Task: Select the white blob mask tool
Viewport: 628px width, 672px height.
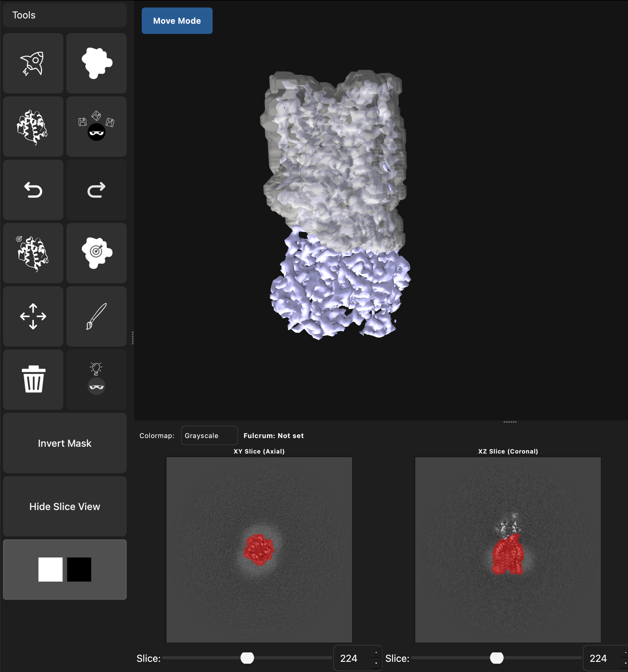Action: tap(96, 63)
